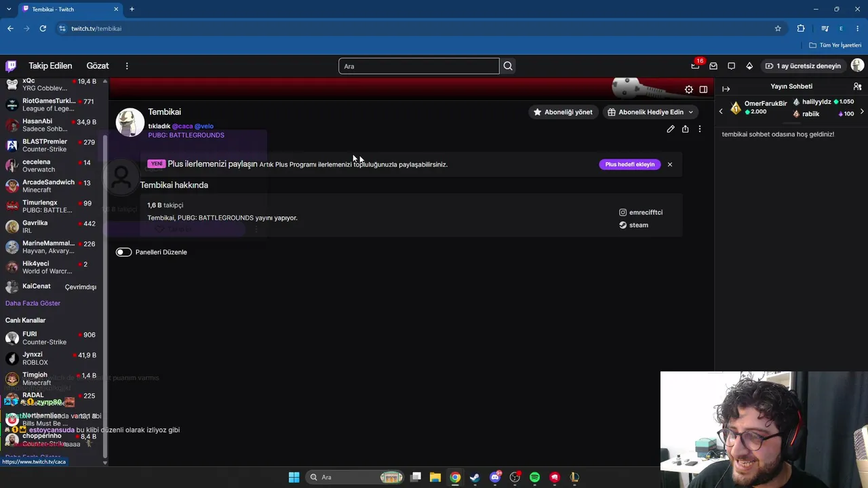Open the PUBG: BATTLEGROUNDS category link

(x=186, y=135)
